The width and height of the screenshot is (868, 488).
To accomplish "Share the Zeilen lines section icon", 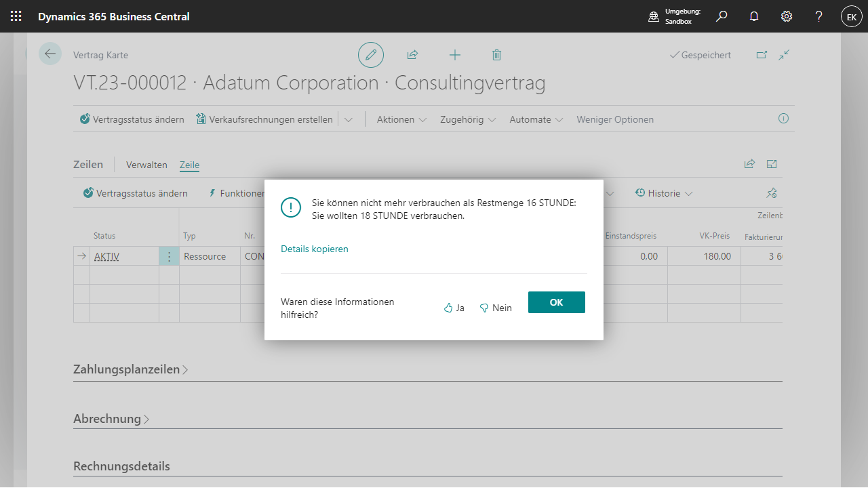I will click(749, 164).
